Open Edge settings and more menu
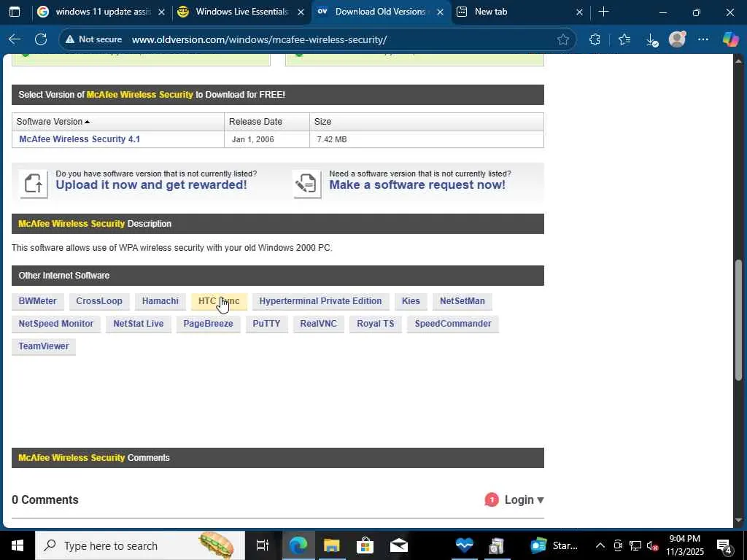The image size is (747, 560). click(703, 39)
